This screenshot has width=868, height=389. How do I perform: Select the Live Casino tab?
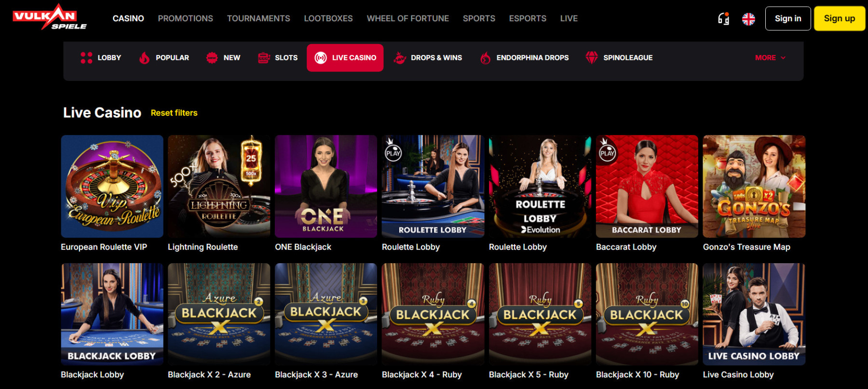click(345, 58)
